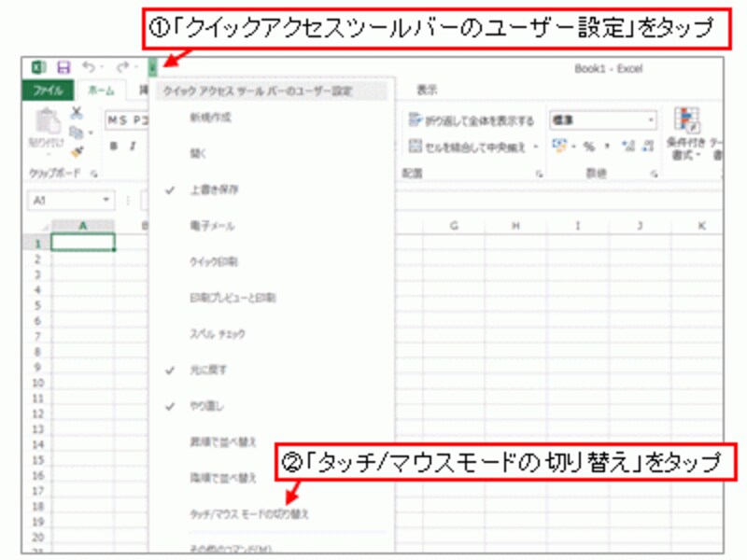Open the Alignment (配置) group dialog launcher
Image resolution: width=747 pixels, height=560 pixels.
point(539,175)
